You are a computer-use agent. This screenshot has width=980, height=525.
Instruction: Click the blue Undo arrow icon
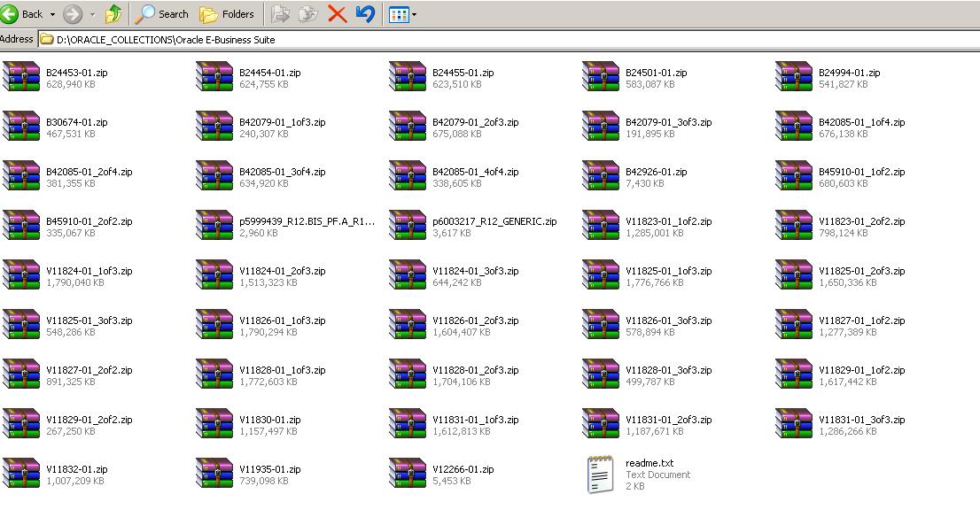[x=364, y=14]
